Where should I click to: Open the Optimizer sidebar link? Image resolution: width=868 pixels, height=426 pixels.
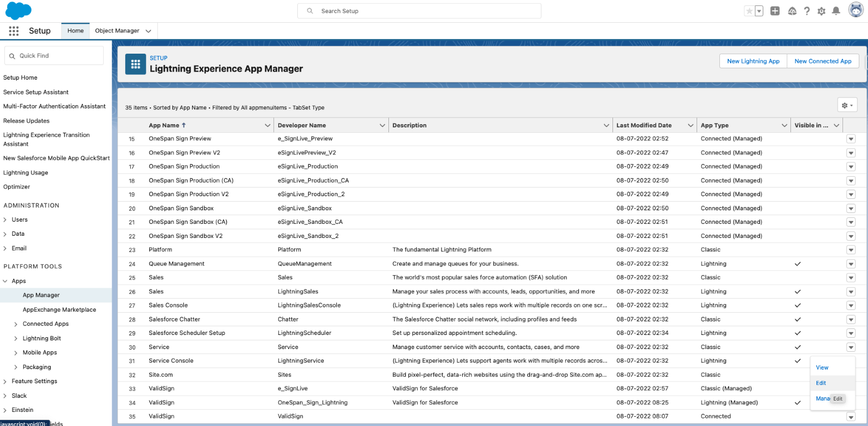point(16,186)
